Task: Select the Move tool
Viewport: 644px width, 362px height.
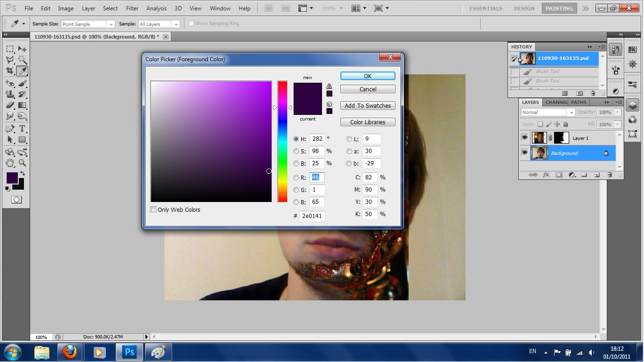Action: tap(22, 49)
